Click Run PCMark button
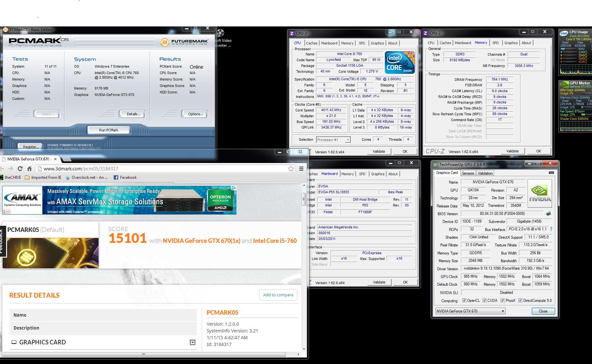592x364 pixels. [109, 130]
